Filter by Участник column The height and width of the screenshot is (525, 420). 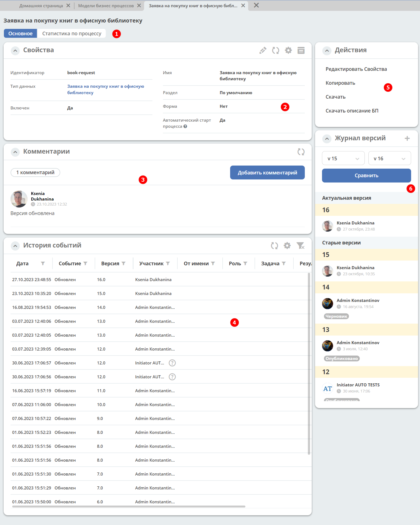168,263
